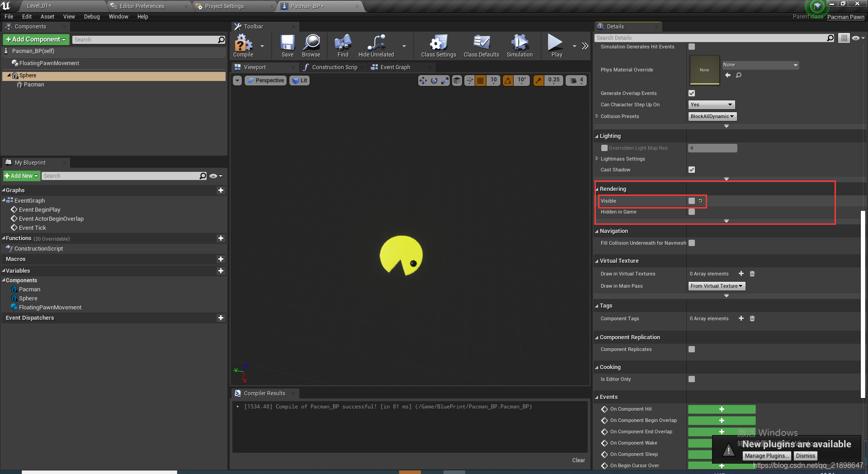This screenshot has height=474, width=868.
Task: Open Phys Material Override None dropdown
Action: (760, 65)
